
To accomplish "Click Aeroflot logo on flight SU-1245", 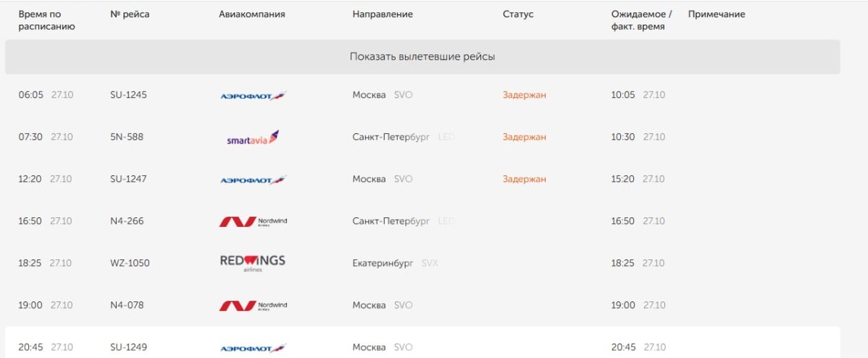I will pos(253,96).
